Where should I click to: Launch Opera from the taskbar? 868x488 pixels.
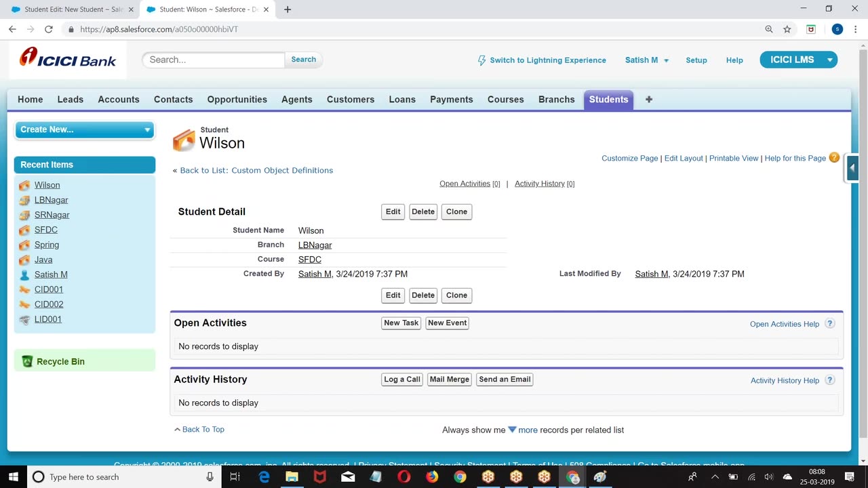click(404, 476)
